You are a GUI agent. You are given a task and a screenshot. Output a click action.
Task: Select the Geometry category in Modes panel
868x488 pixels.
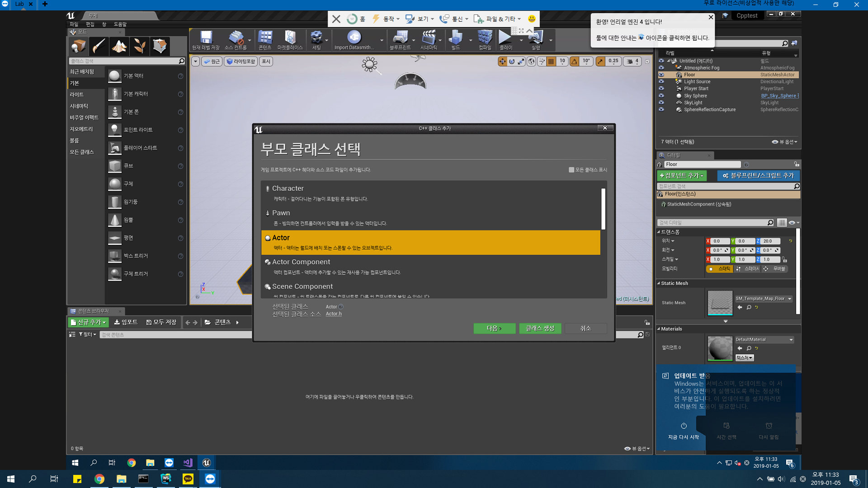[x=81, y=129]
